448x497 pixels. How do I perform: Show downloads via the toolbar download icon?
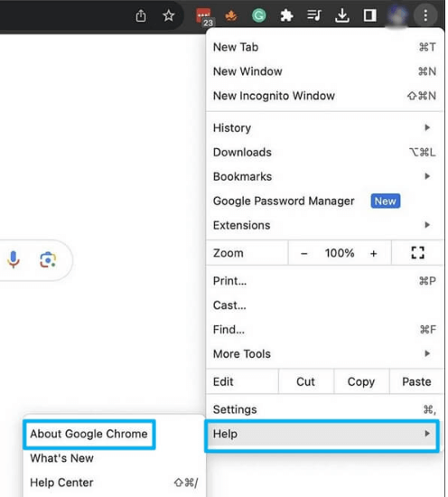click(341, 15)
